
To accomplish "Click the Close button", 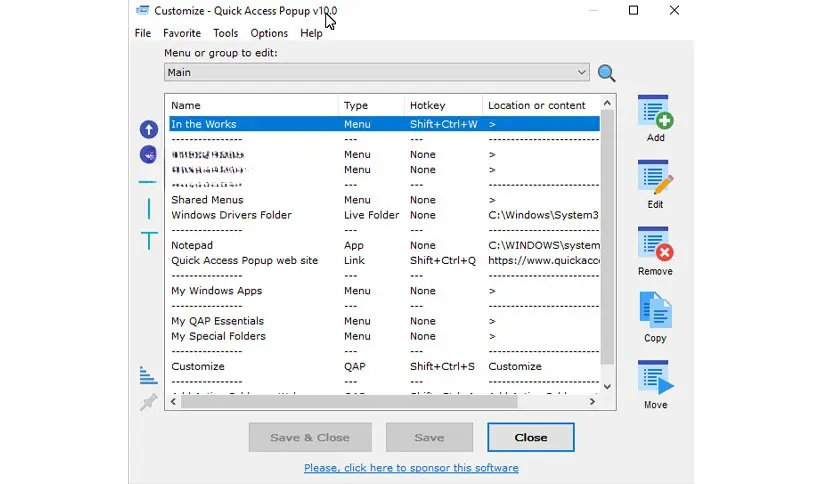I will pos(530,437).
